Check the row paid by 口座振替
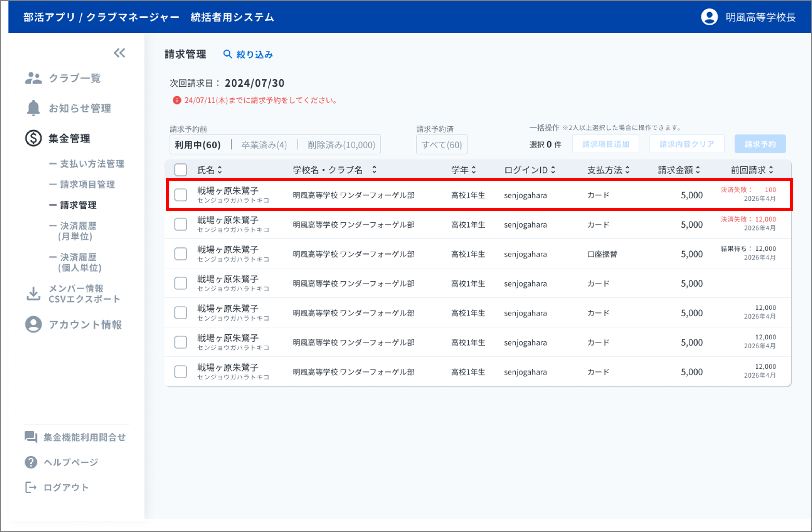The height and width of the screenshot is (532, 812). point(181,254)
